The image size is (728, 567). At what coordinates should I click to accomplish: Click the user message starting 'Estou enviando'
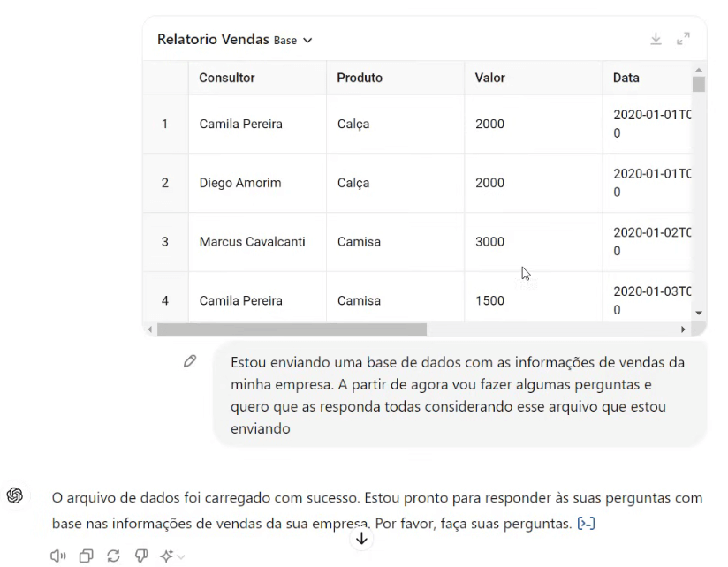[459, 395]
